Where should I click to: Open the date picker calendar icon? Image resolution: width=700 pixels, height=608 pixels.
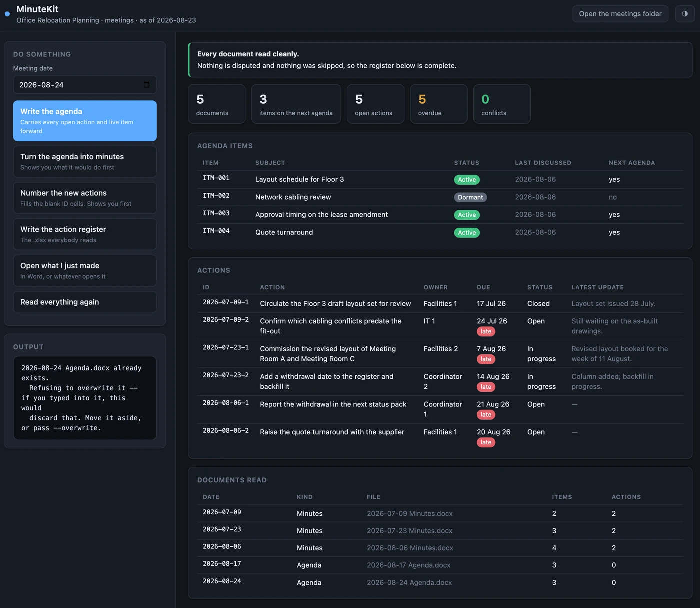146,85
